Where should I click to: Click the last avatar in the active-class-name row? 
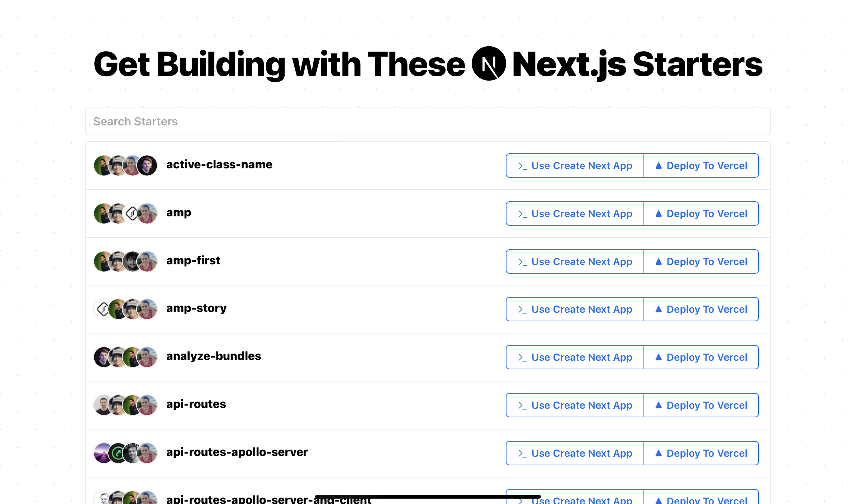click(148, 165)
